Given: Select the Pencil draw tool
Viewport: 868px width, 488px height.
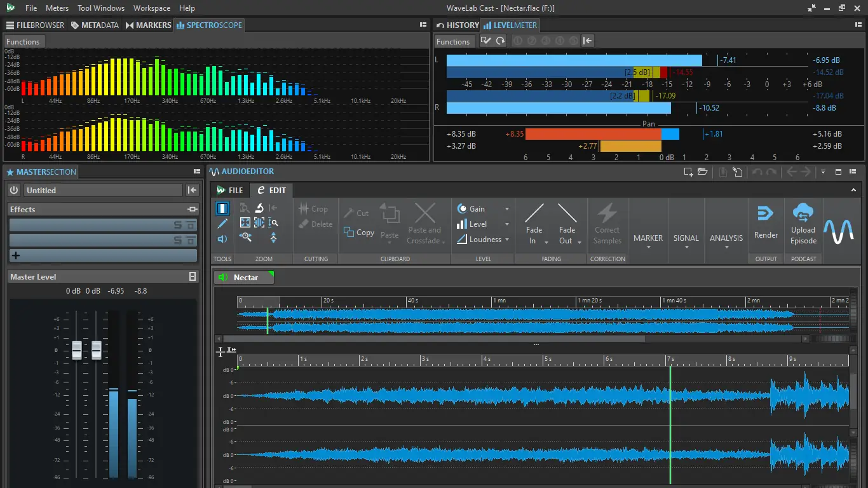Looking at the screenshot, I should click(222, 224).
